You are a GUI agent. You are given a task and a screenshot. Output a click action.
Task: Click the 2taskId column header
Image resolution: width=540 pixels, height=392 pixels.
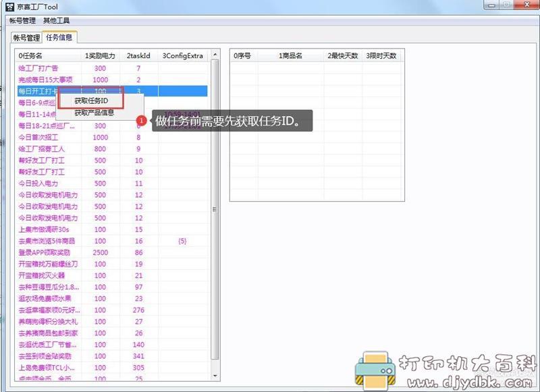coord(138,56)
